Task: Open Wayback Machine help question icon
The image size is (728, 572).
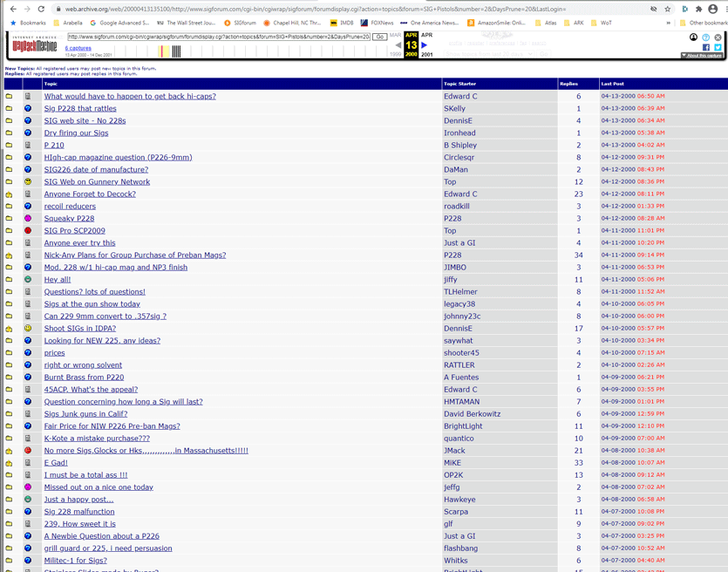Action: coord(705,37)
